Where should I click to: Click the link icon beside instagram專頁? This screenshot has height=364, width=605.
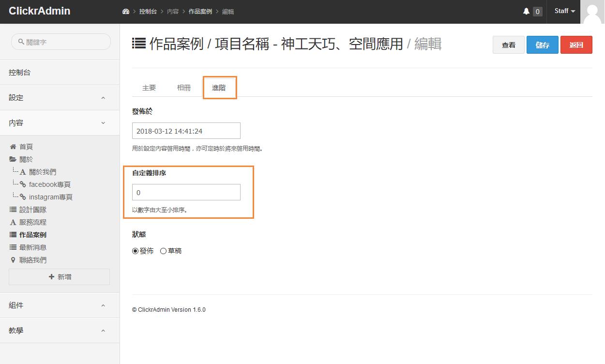tap(22, 197)
